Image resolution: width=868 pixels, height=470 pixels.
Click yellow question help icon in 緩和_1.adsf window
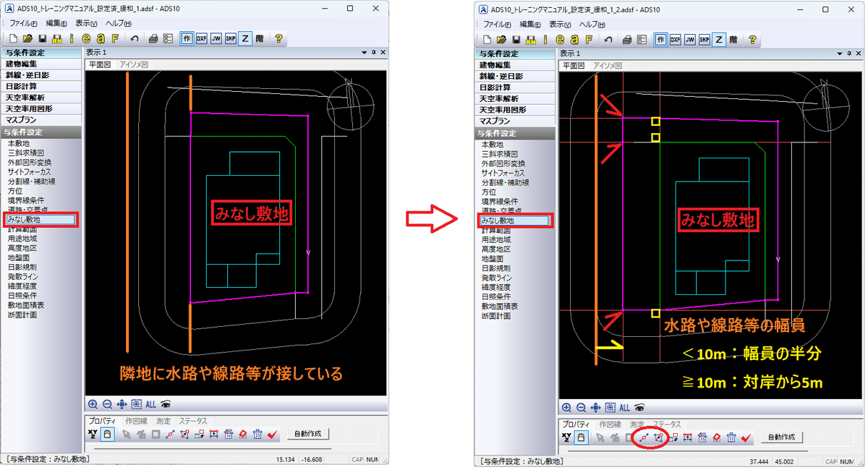pyautogui.click(x=279, y=38)
